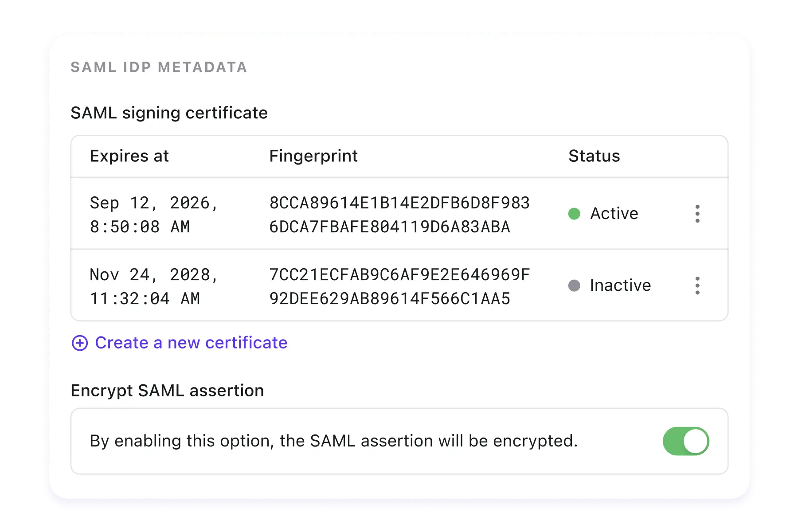Image resolution: width=798 pixels, height=532 pixels.
Task: Click the green Active status dot
Action: point(574,214)
